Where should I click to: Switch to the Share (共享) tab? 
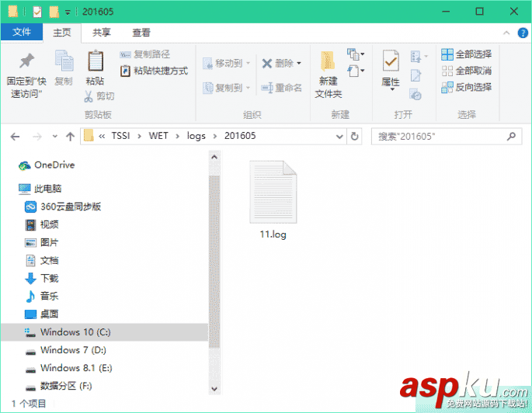click(102, 33)
